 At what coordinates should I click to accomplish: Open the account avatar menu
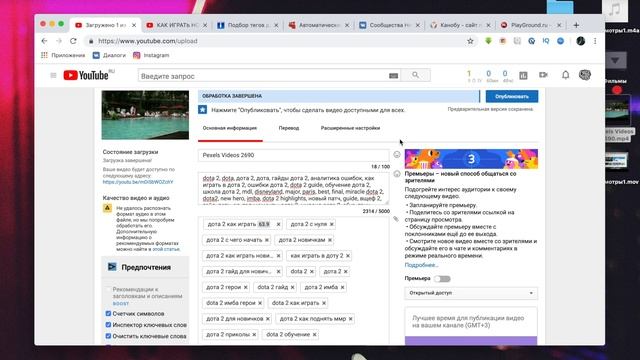click(584, 75)
